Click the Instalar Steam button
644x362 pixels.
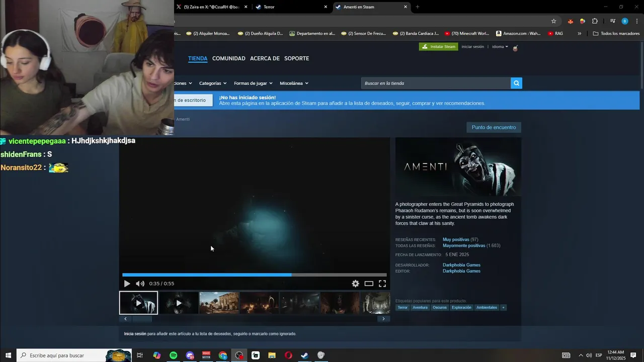pos(439,47)
